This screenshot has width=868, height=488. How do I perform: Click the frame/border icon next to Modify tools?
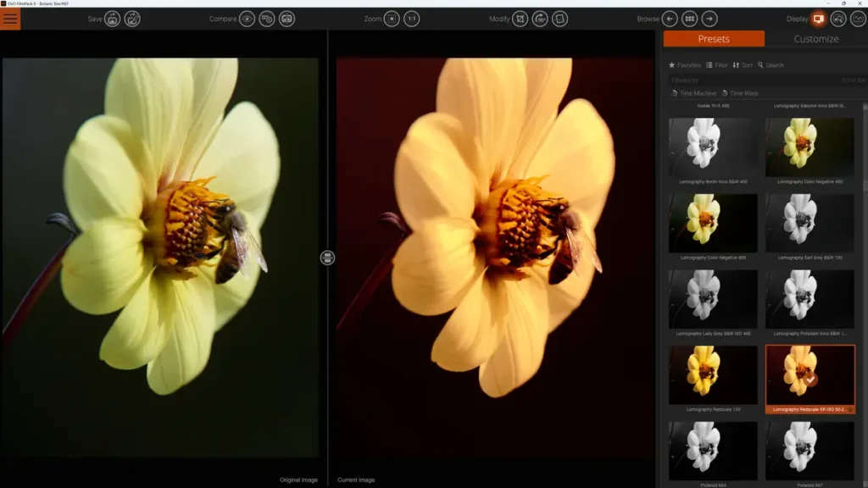pyautogui.click(x=559, y=19)
